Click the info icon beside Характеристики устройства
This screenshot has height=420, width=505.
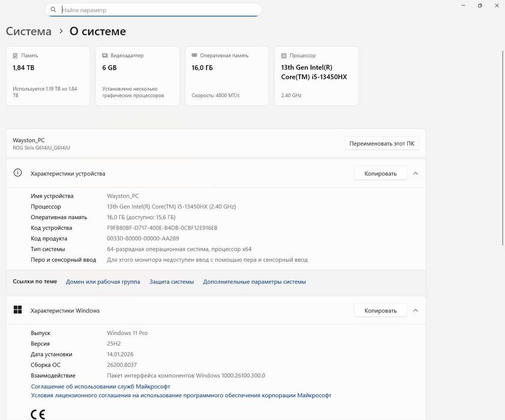tap(18, 173)
